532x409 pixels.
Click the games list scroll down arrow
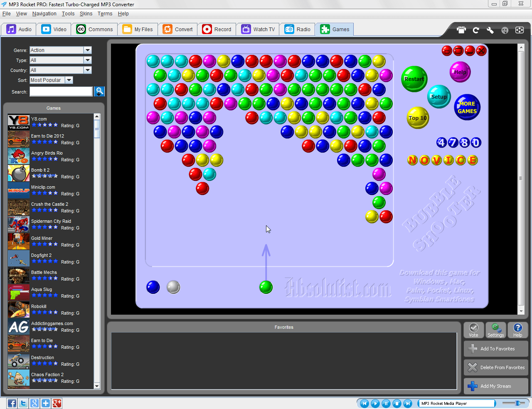[97, 386]
